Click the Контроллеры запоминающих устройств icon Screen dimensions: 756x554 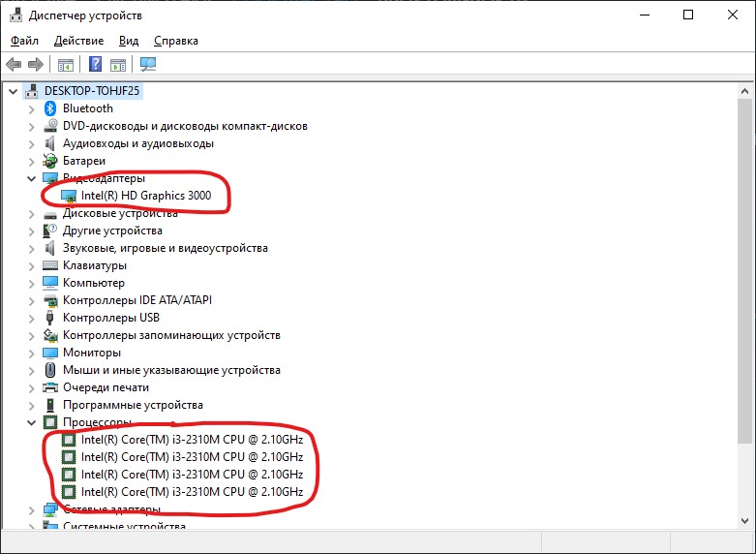(50, 335)
